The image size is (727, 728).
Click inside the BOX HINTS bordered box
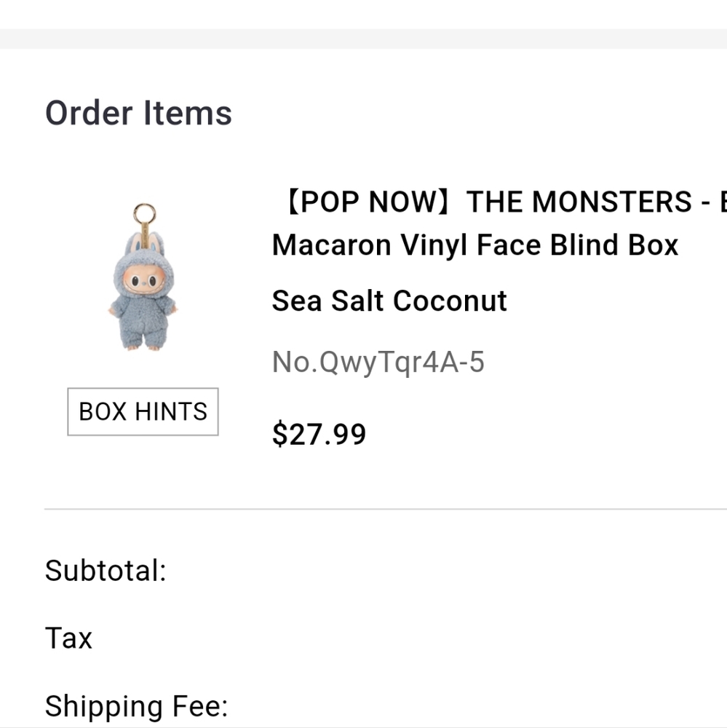(143, 412)
